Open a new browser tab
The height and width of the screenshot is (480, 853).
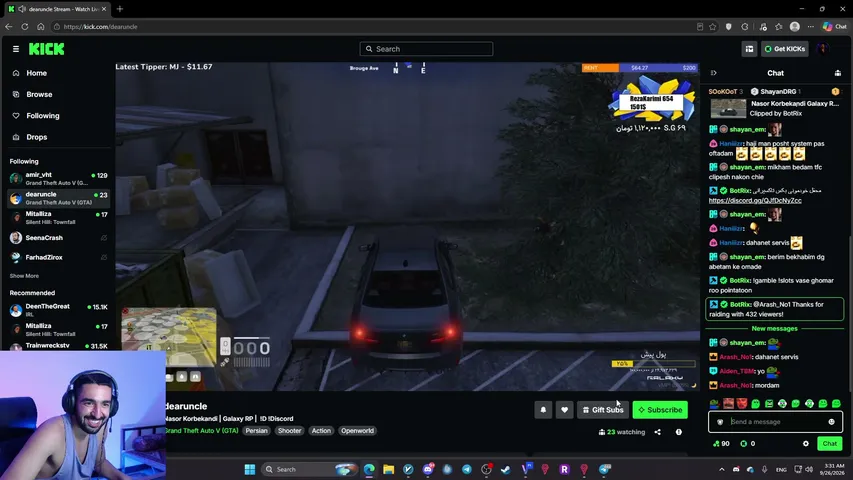120,9
